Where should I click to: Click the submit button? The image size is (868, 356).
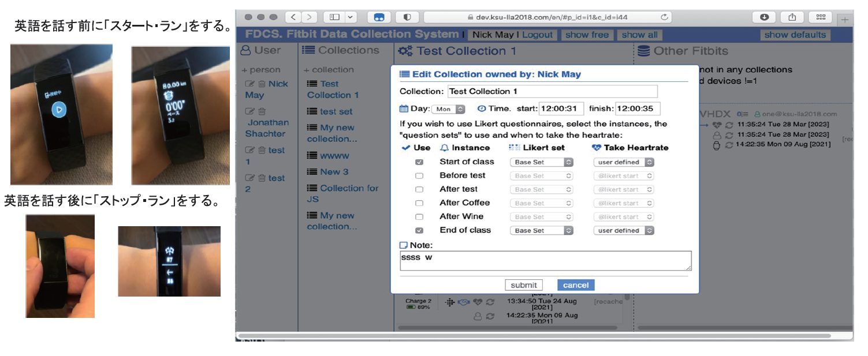coord(523,285)
